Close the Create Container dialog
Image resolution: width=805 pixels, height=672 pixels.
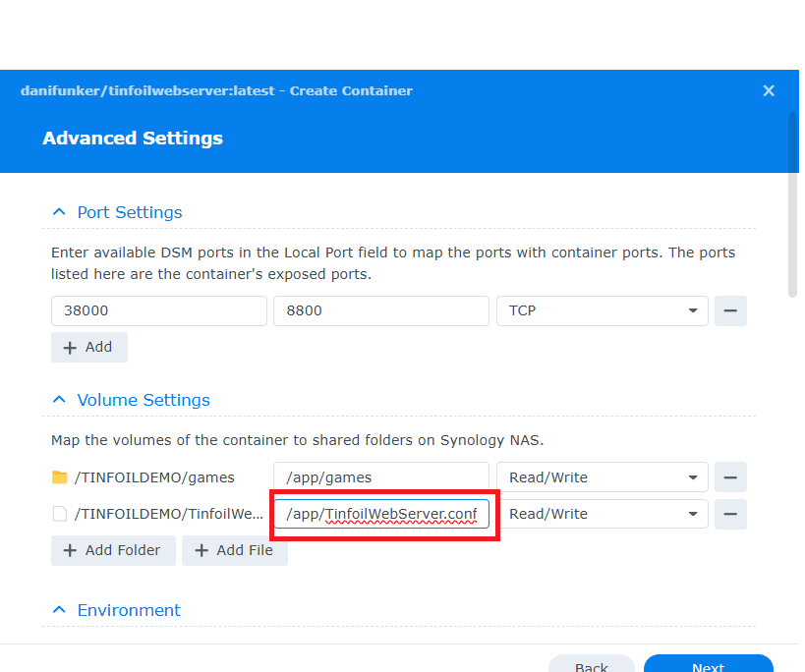(769, 90)
